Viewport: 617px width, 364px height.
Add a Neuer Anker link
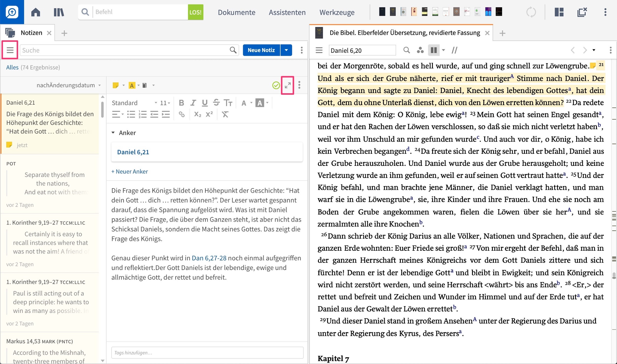coord(130,172)
